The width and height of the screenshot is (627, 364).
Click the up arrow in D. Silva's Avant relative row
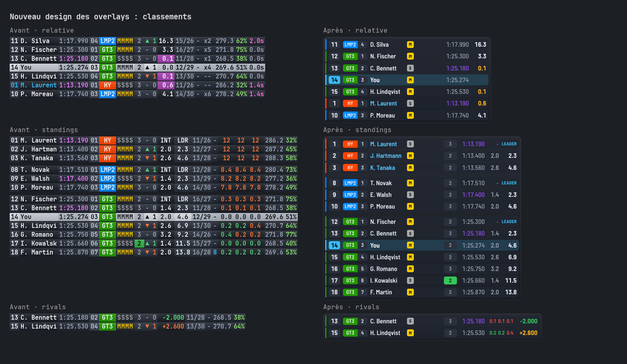[147, 41]
